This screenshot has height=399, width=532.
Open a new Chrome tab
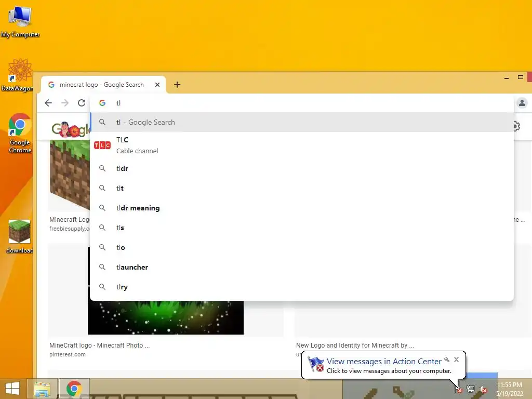click(177, 85)
